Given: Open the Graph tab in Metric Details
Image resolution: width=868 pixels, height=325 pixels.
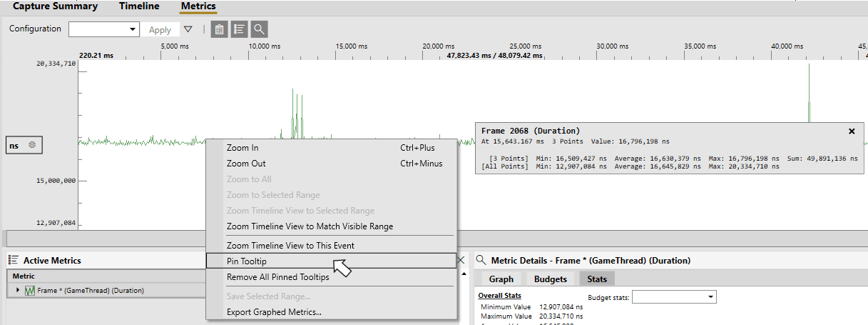Looking at the screenshot, I should [x=501, y=279].
